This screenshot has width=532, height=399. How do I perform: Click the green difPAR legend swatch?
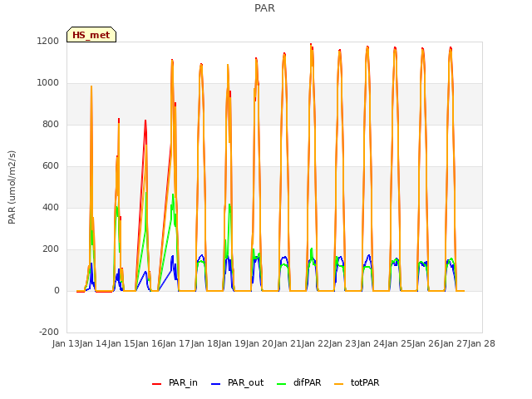[x=281, y=383]
